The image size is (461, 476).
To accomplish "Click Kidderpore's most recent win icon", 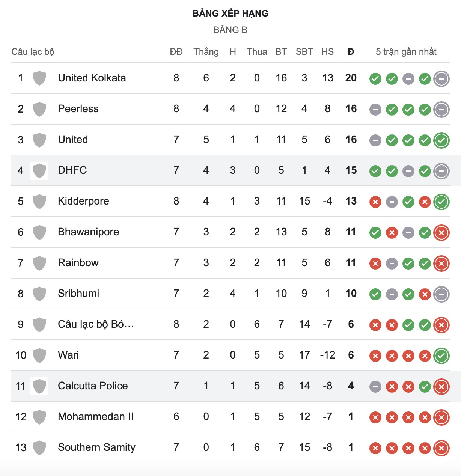I will pyautogui.click(x=441, y=202).
